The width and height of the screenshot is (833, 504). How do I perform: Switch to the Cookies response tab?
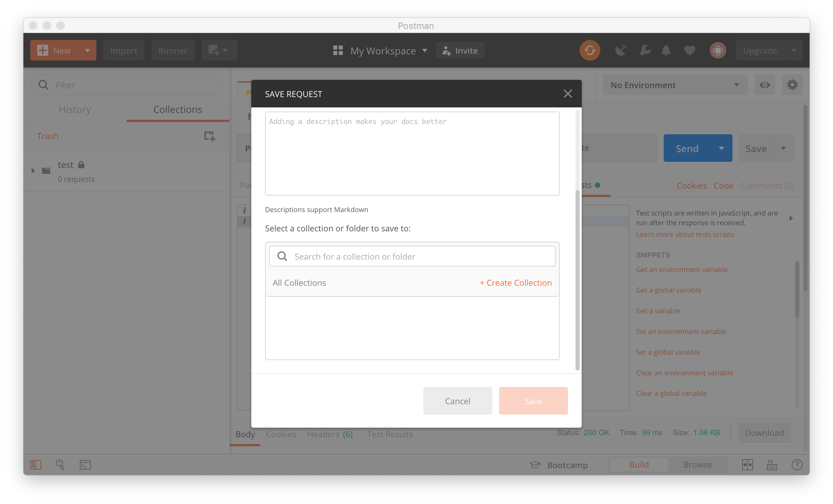tap(281, 434)
